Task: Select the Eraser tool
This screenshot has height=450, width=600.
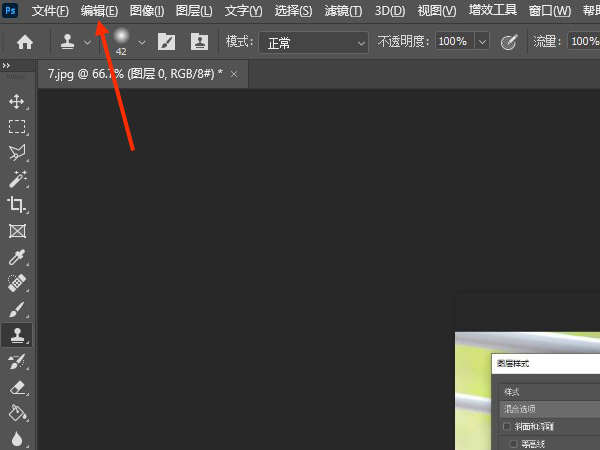Action: [17, 387]
